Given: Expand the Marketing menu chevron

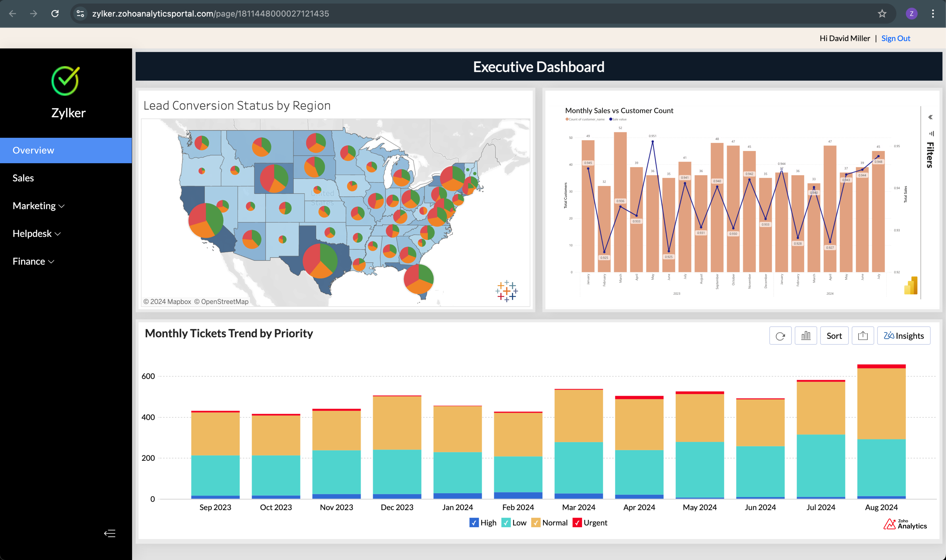Looking at the screenshot, I should (61, 206).
